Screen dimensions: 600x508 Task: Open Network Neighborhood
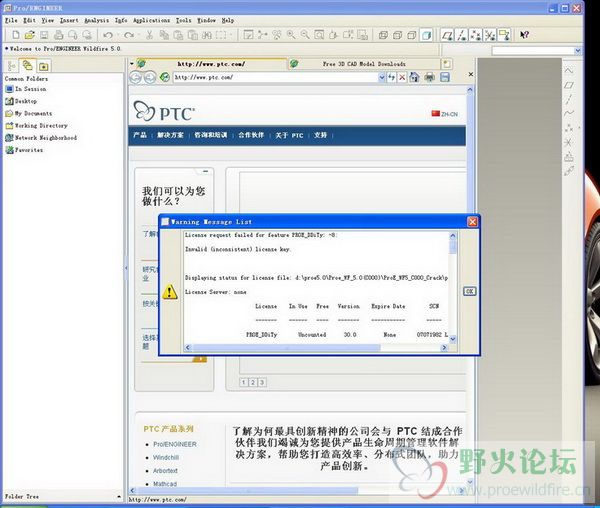pyautogui.click(x=41, y=138)
